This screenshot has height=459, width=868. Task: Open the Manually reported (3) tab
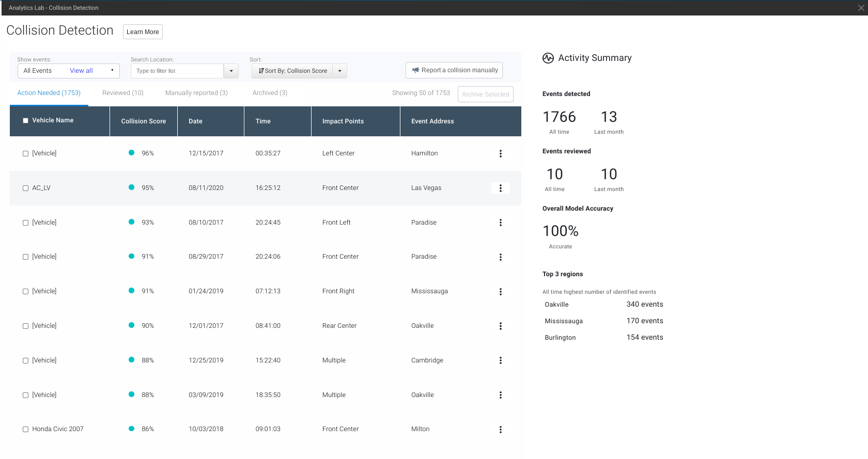point(196,93)
